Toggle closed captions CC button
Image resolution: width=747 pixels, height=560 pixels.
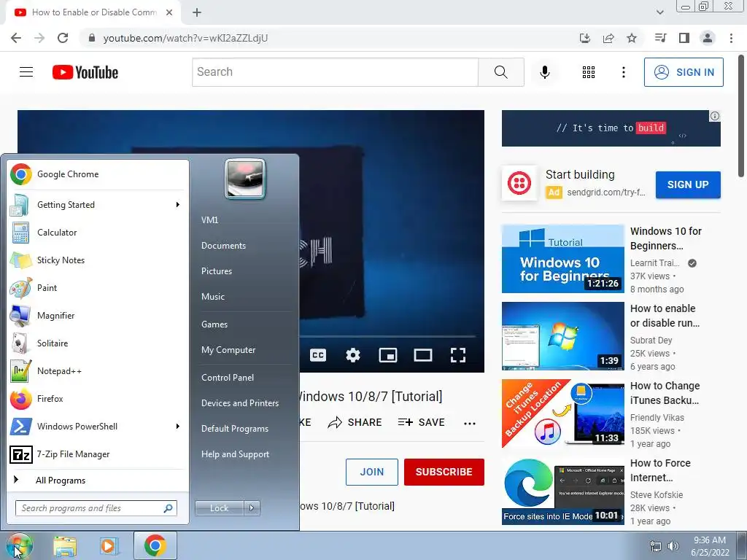(x=318, y=355)
